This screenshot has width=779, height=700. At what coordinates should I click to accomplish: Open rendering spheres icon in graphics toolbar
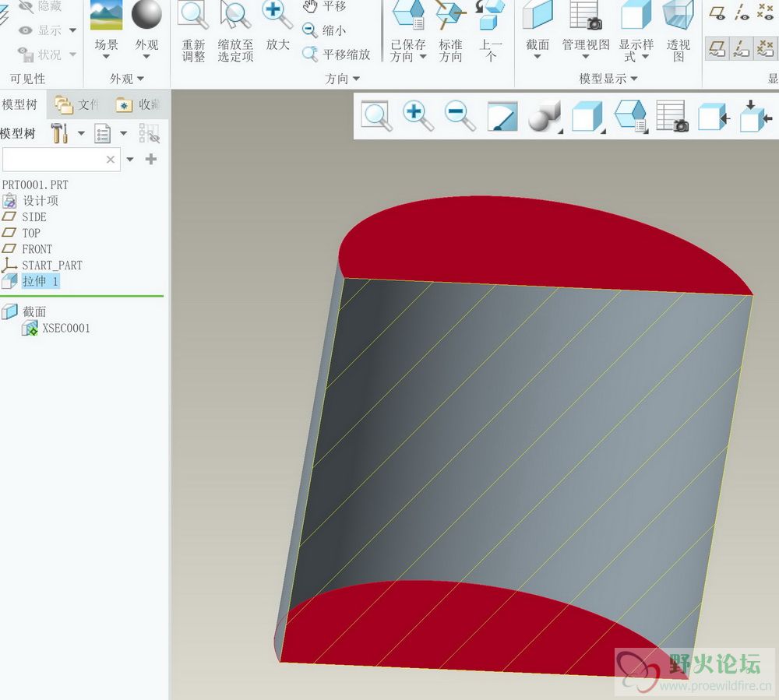(545, 117)
